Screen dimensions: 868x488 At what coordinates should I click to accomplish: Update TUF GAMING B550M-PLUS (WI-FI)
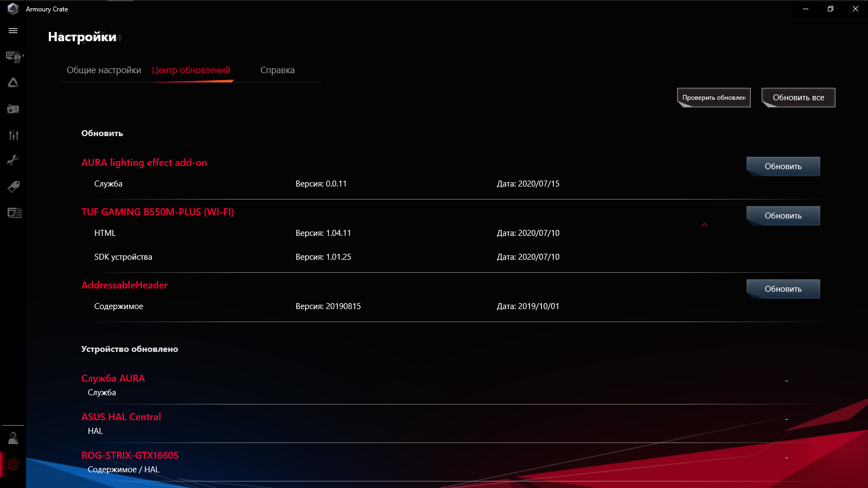click(x=783, y=216)
